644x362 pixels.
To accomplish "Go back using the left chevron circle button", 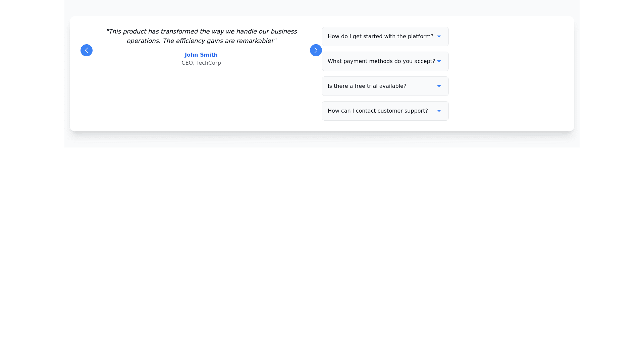I will point(86,50).
